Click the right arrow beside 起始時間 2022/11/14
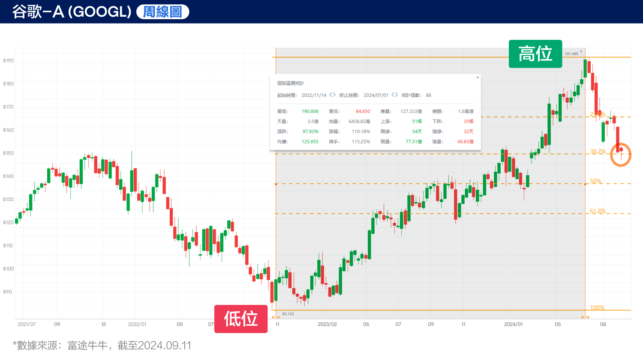The height and width of the screenshot is (364, 643). (335, 95)
